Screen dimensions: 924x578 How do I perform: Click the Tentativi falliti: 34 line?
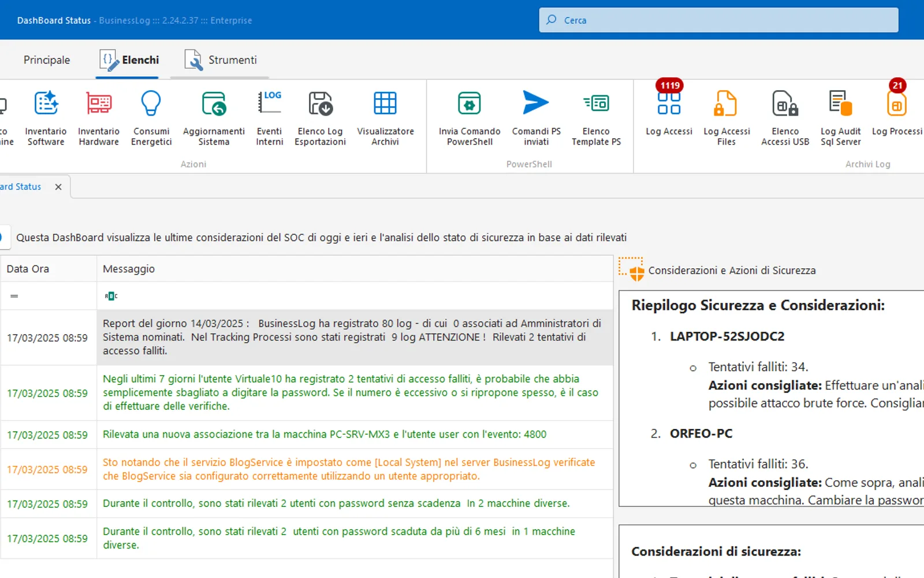(758, 367)
